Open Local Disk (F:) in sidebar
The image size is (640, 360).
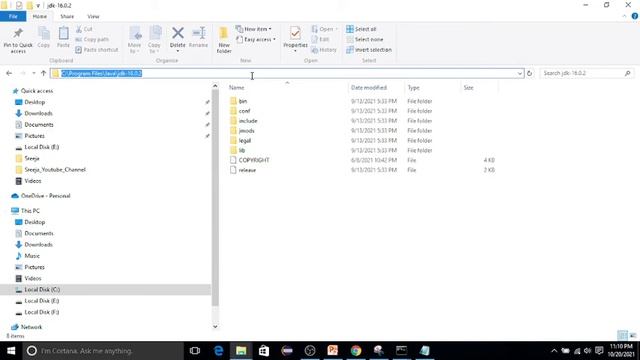[42, 312]
